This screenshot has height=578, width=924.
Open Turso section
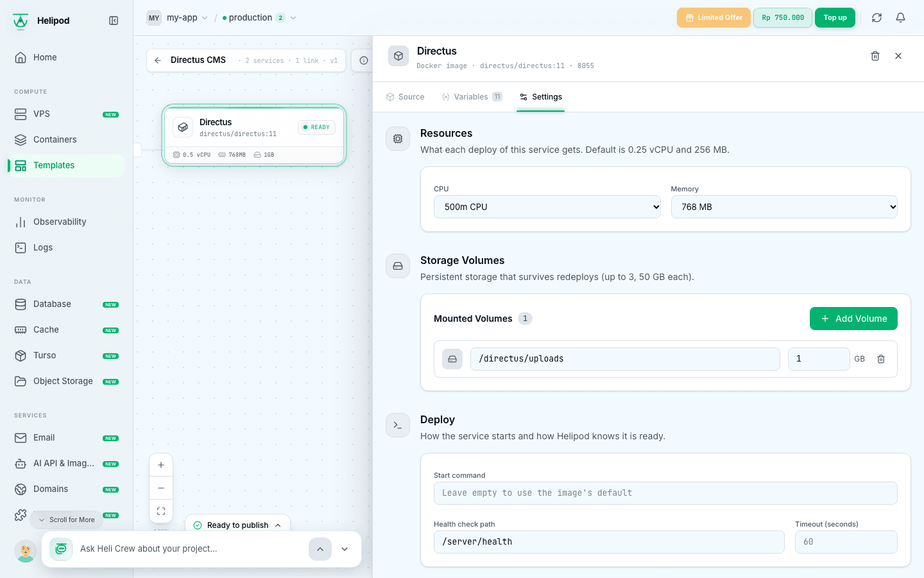(66, 355)
